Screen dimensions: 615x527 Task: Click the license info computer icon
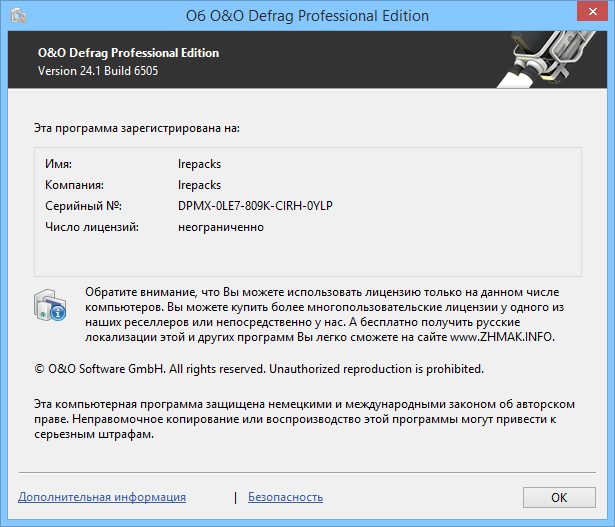[x=50, y=305]
